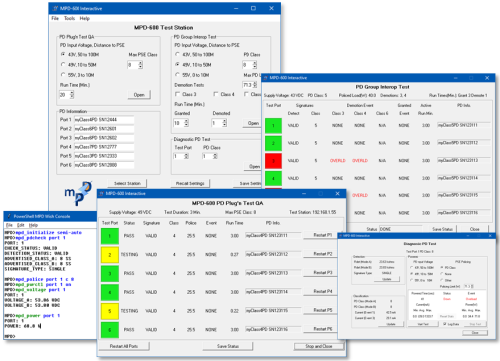The width and height of the screenshot is (500, 361).
Task: Click the Diagnostic PD Test window title icon
Action: (x=341, y=236)
